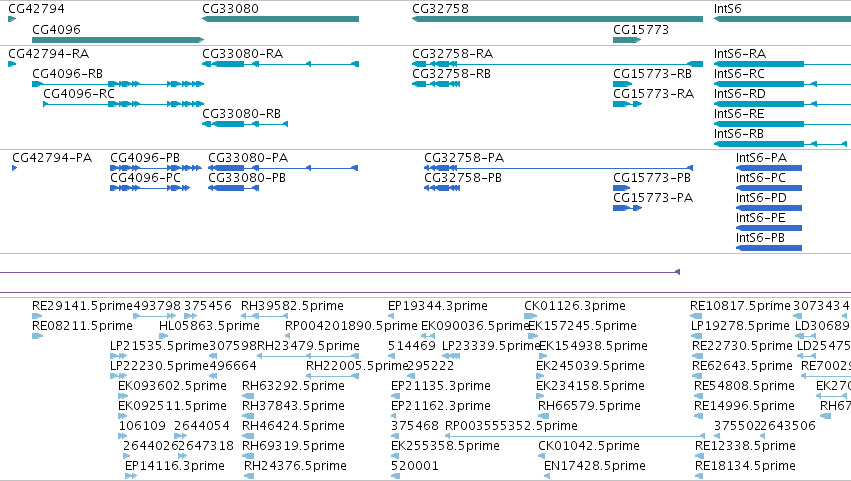Select EST RE18134.5prime
Screen dimensions: 851x481
pos(745,466)
